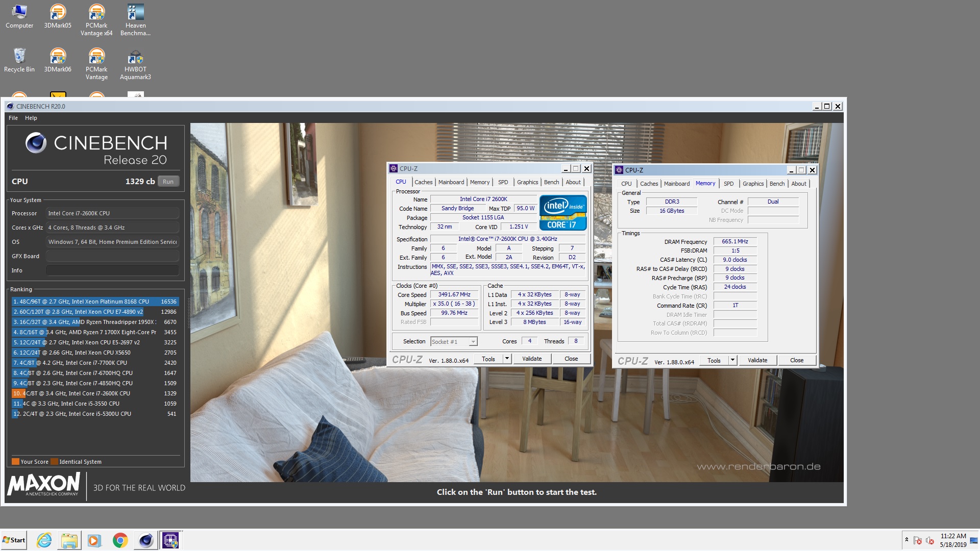
Task: Open the Caches tab in left CPU-Z window
Action: pos(423,182)
